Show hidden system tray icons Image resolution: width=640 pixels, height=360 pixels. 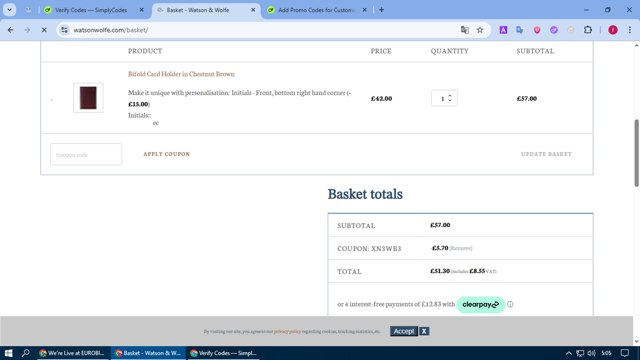pos(569,353)
